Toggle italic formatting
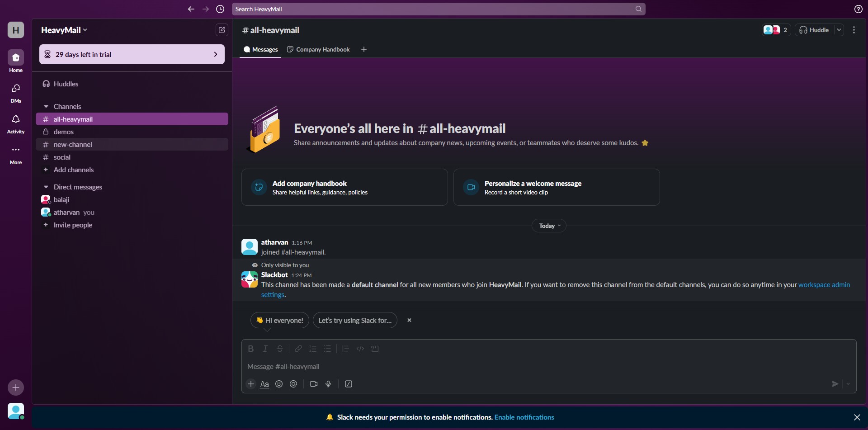This screenshot has height=430, width=868. click(x=265, y=349)
